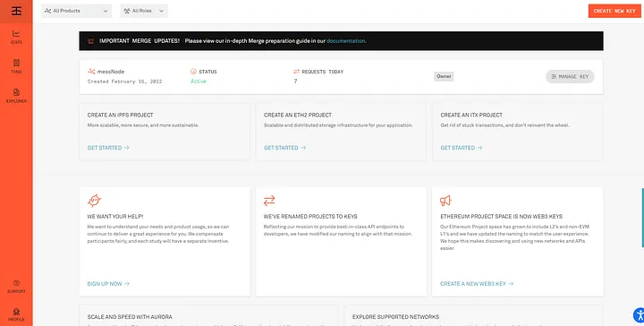Image resolution: width=644 pixels, height=326 pixels.
Task: Click Create a New Web3 Key link
Action: pyautogui.click(x=477, y=284)
